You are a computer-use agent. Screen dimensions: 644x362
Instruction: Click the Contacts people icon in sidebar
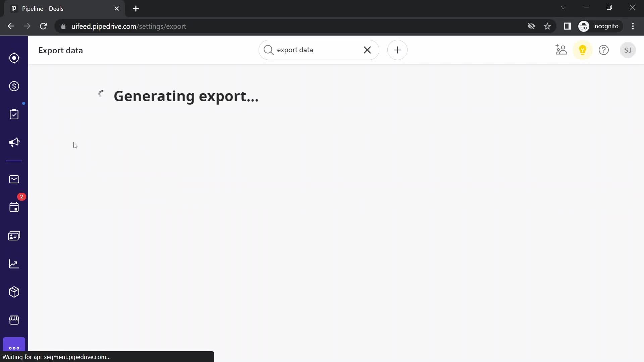click(x=14, y=236)
